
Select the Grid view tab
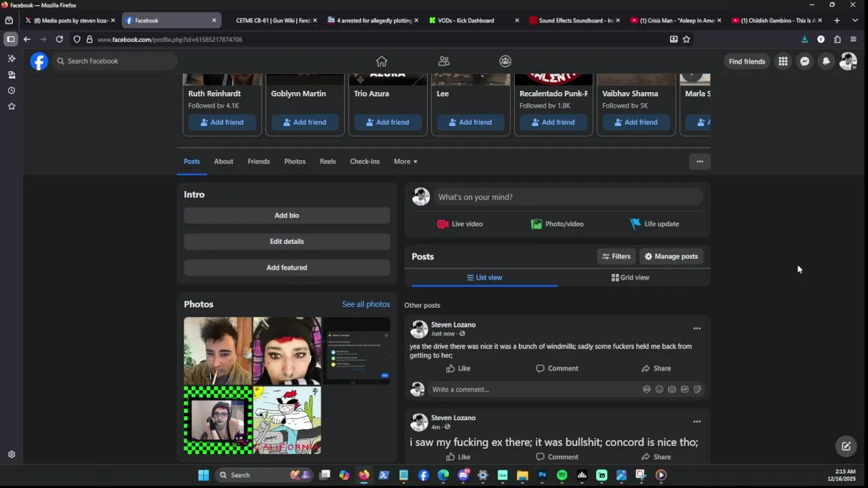[630, 277]
